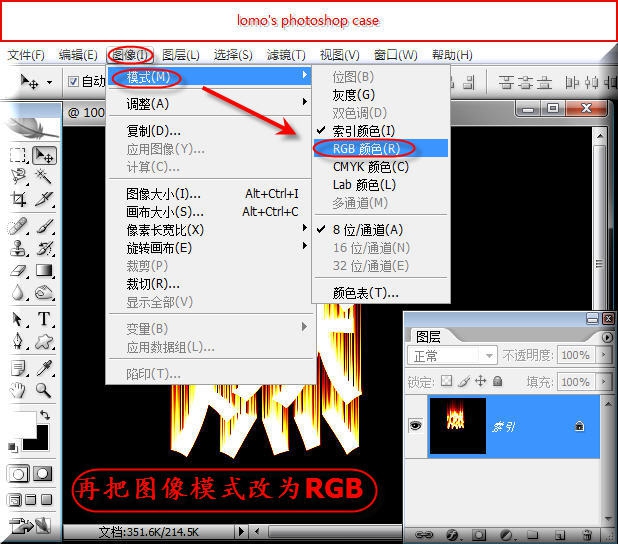Open the Layers panel flyout menu arrow
Screen dimensions: 618x544
pos(607,337)
